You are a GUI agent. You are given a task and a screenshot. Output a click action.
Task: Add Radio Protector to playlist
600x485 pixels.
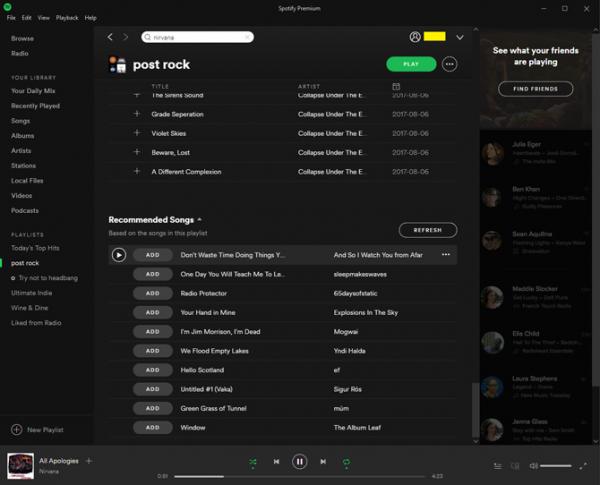pyautogui.click(x=153, y=293)
